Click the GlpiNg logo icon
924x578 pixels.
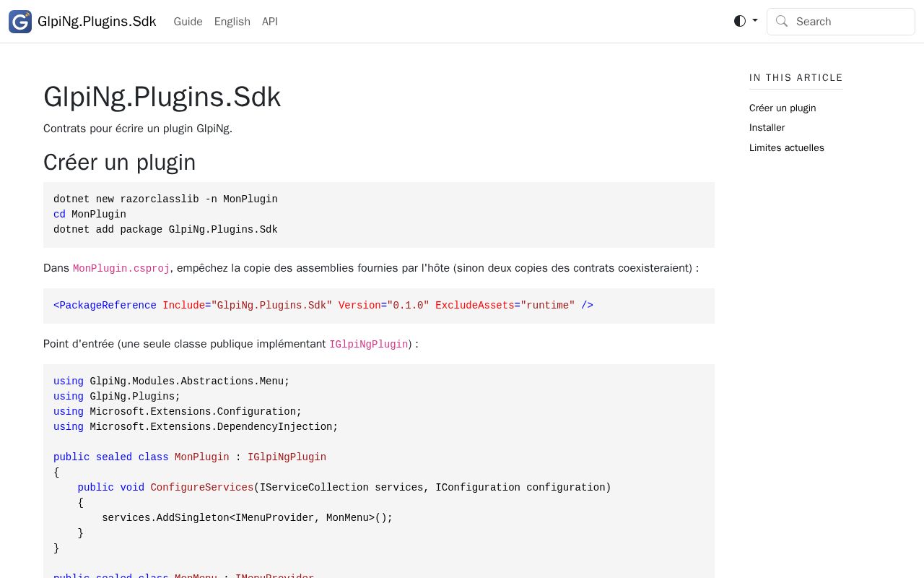coord(20,22)
